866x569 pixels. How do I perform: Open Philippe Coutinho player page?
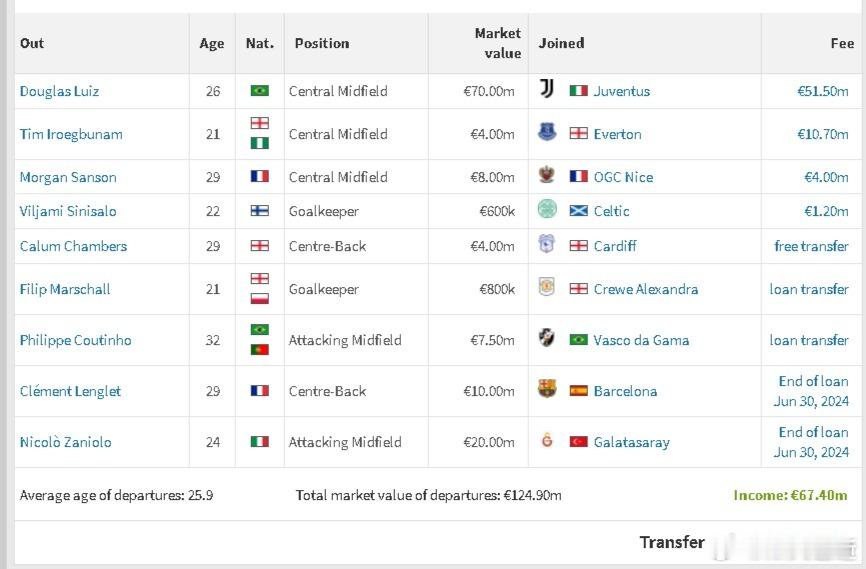click(x=76, y=340)
